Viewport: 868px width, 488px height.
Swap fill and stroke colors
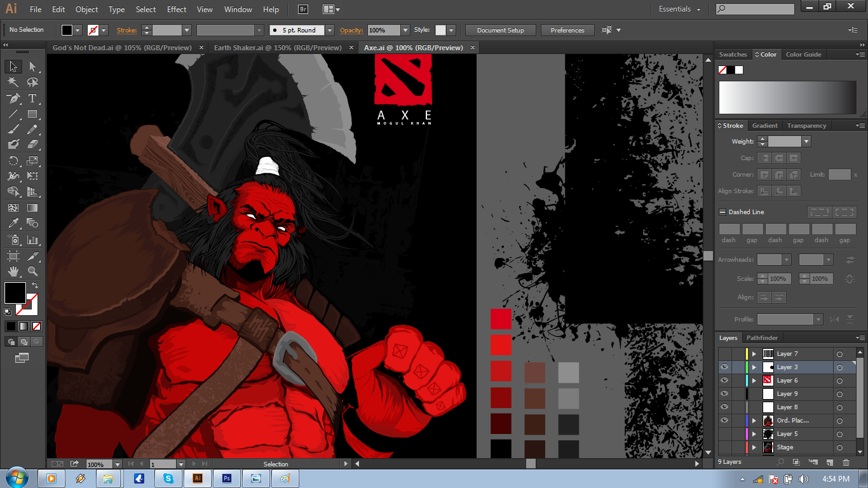tap(36, 286)
